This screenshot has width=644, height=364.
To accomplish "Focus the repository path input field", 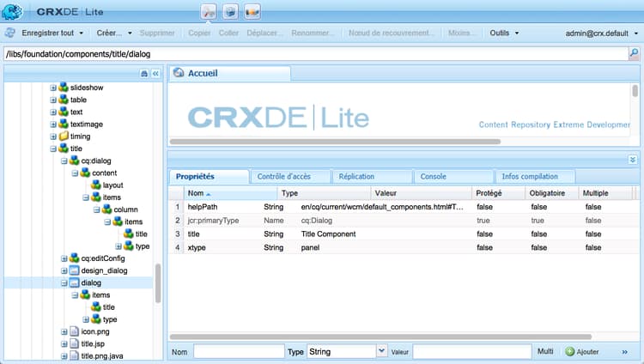I will (x=316, y=54).
